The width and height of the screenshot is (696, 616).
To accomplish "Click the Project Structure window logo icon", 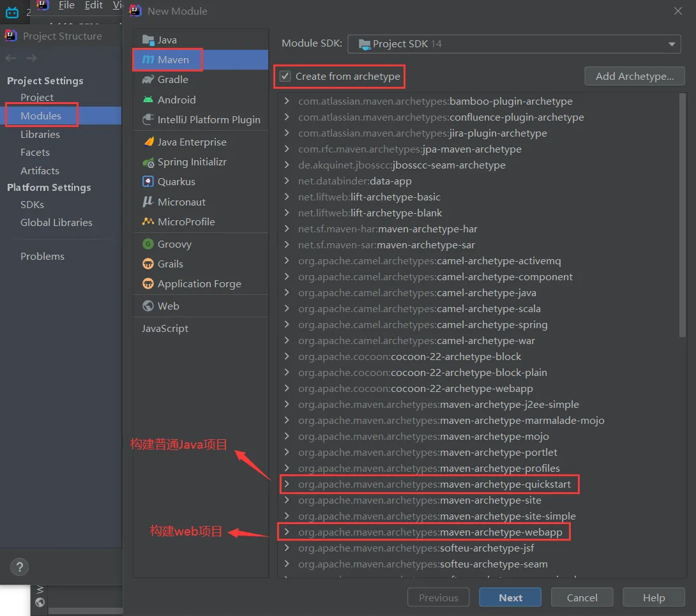I will [x=11, y=36].
